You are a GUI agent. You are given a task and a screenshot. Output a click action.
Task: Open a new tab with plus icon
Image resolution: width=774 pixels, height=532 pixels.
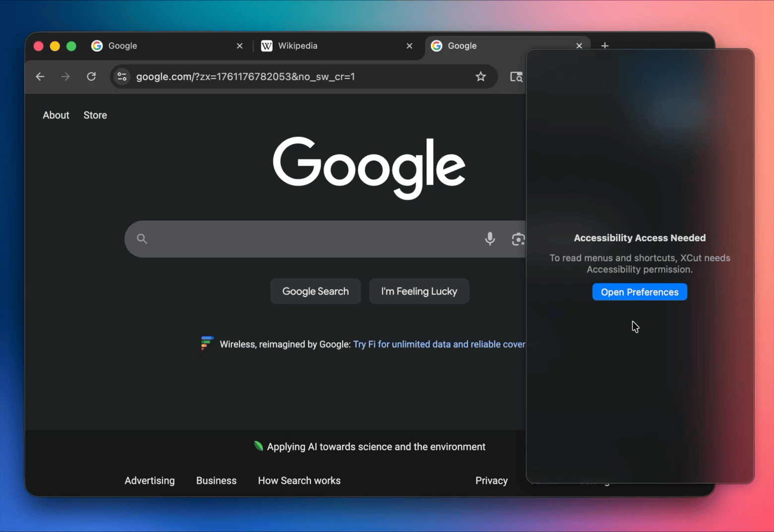click(604, 46)
